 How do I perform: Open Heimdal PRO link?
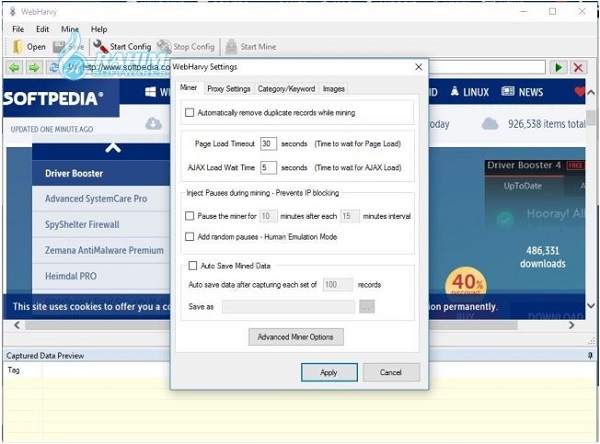click(x=71, y=276)
